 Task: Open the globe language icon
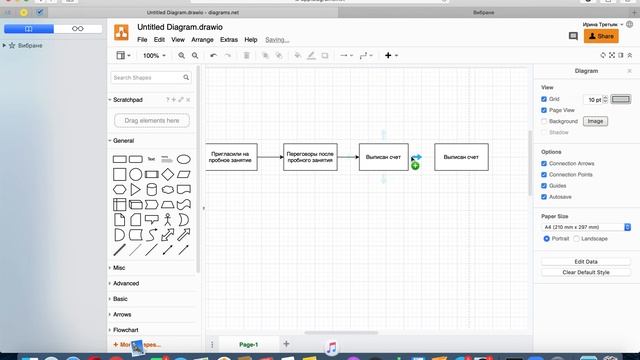630,24
